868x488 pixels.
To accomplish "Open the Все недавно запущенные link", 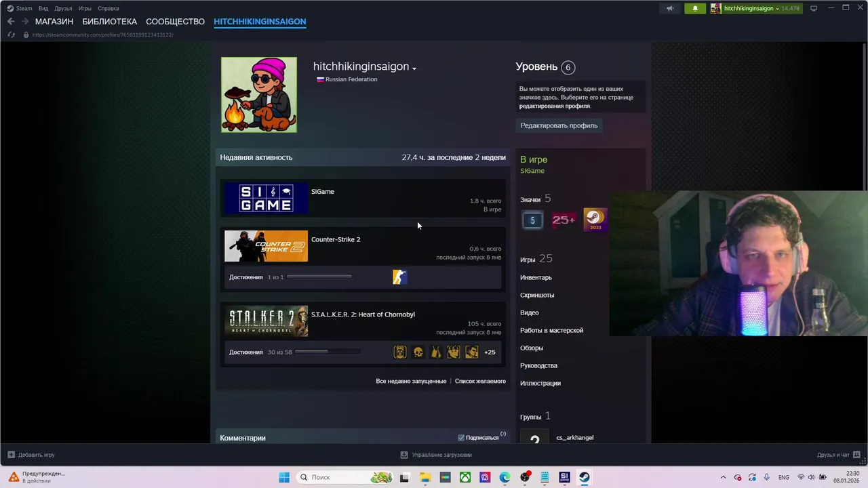I will click(x=411, y=381).
